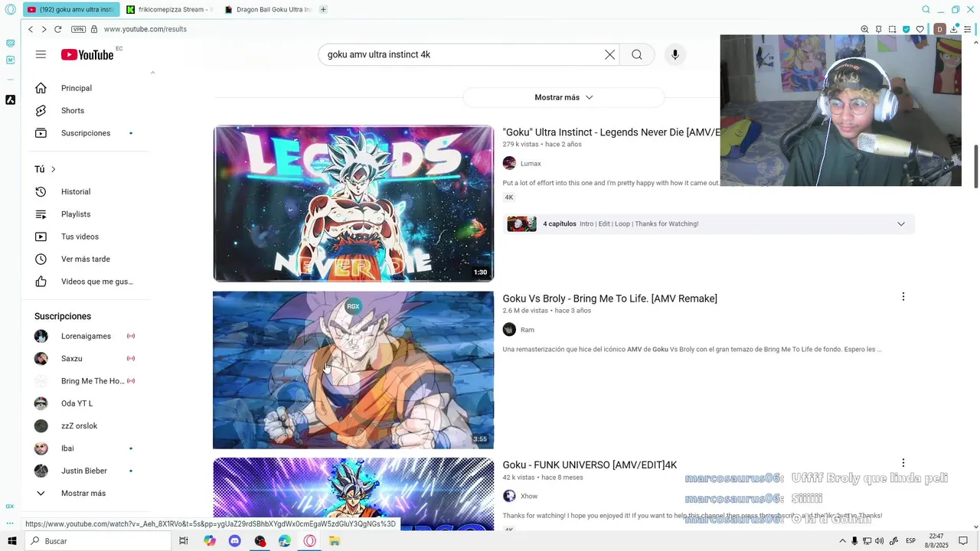This screenshot has height=551, width=980.
Task: Clear the search box with X
Action: tap(609, 54)
